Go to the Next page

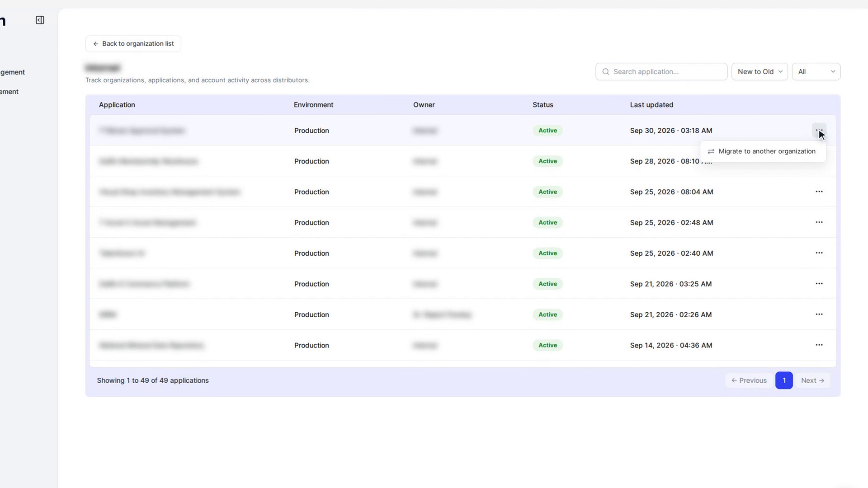(812, 380)
